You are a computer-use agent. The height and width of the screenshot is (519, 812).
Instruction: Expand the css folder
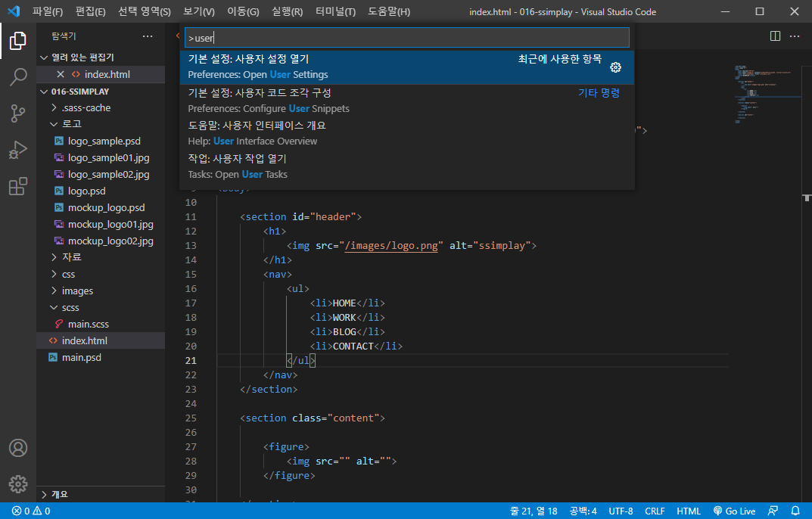[x=101, y=274]
